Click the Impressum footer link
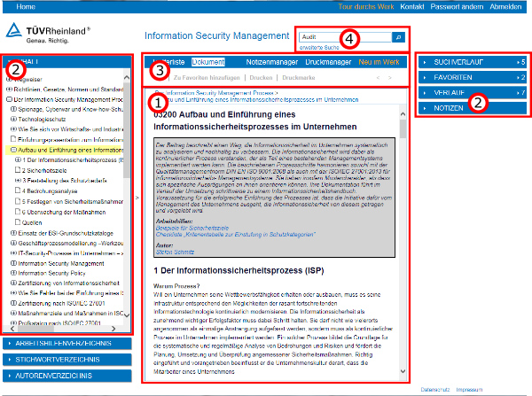 469,390
